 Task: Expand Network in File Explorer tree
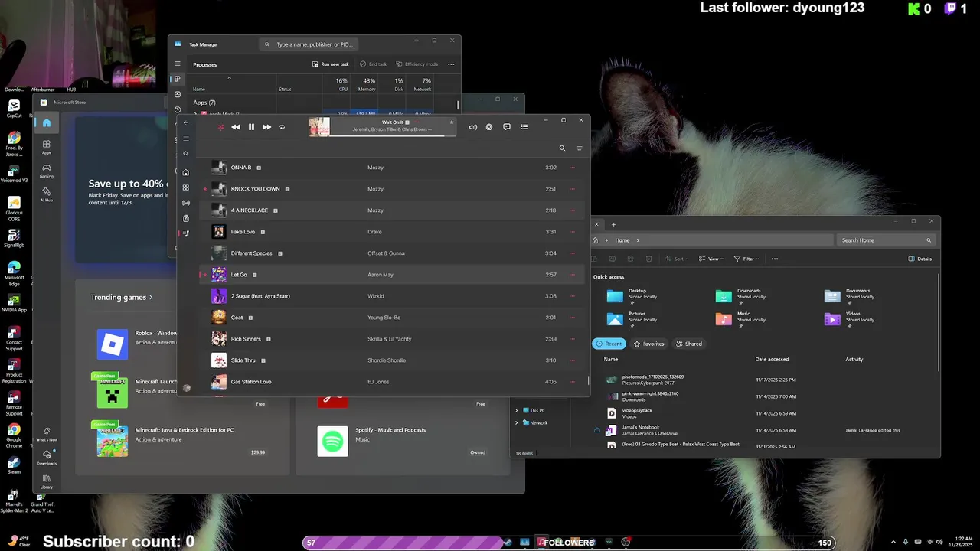point(516,422)
